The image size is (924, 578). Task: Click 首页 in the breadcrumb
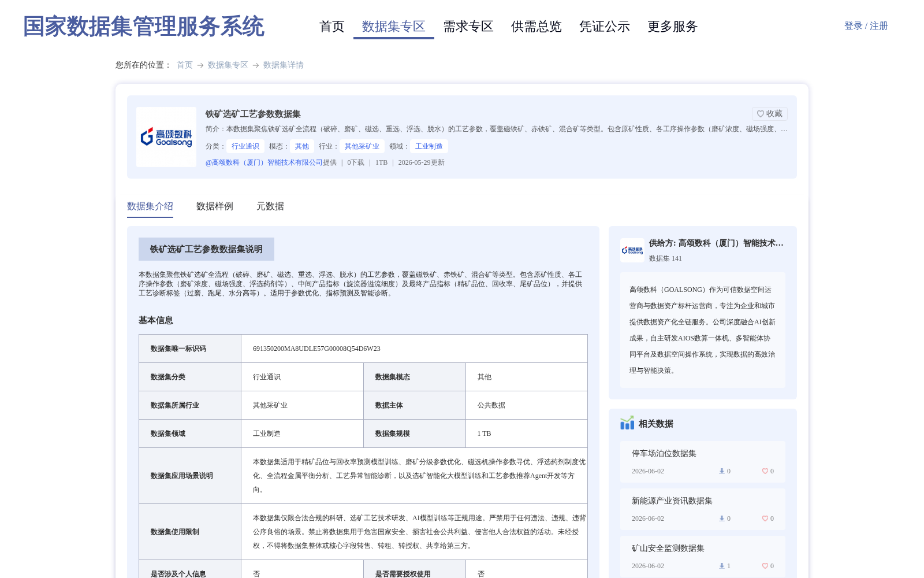pos(185,65)
